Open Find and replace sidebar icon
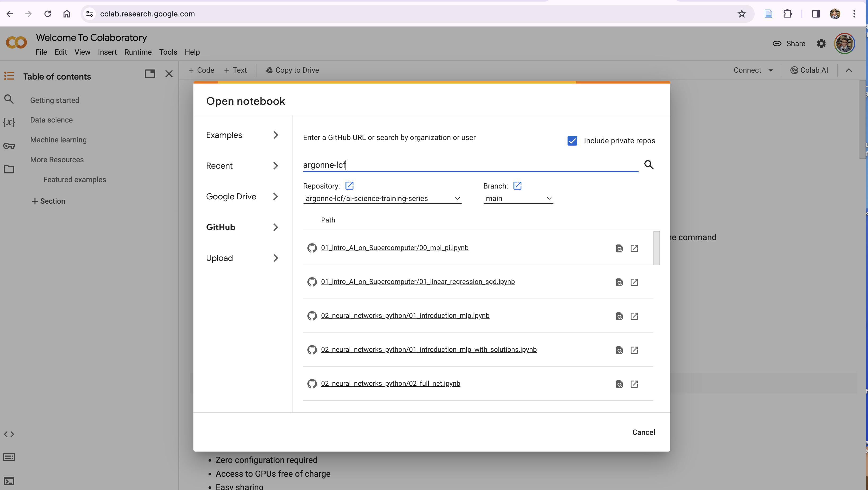This screenshot has width=868, height=490. click(x=9, y=99)
